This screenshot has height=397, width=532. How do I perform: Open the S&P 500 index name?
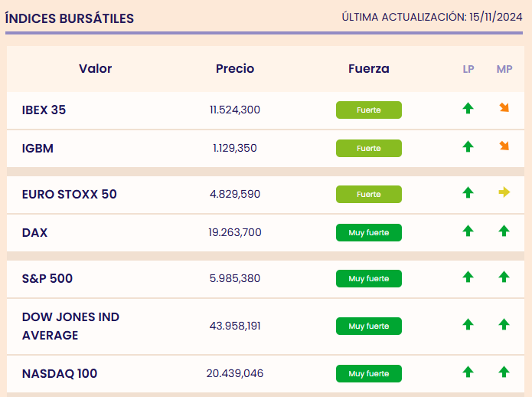(47, 278)
